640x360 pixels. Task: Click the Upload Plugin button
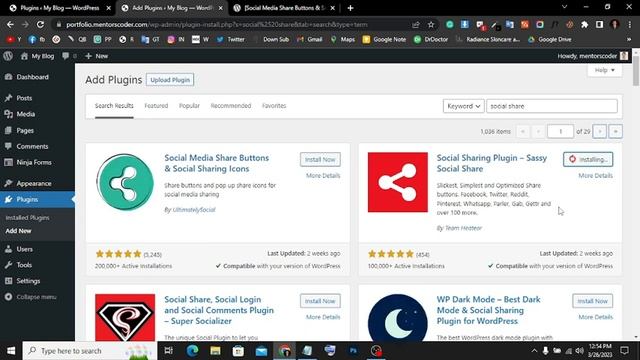pyautogui.click(x=170, y=80)
